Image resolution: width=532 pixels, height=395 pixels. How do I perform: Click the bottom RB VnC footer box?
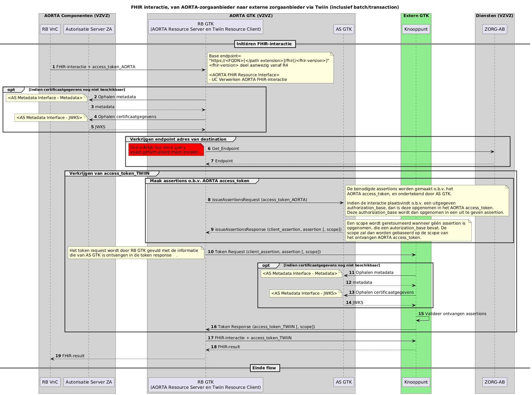[50, 382]
